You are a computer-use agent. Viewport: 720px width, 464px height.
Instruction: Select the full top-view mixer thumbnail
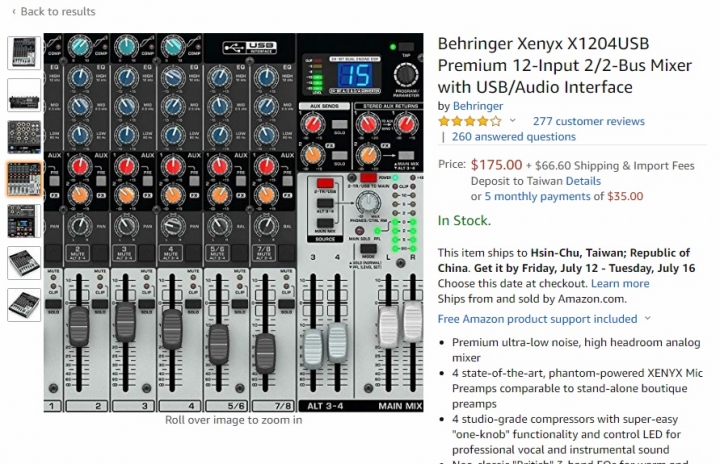[24, 53]
